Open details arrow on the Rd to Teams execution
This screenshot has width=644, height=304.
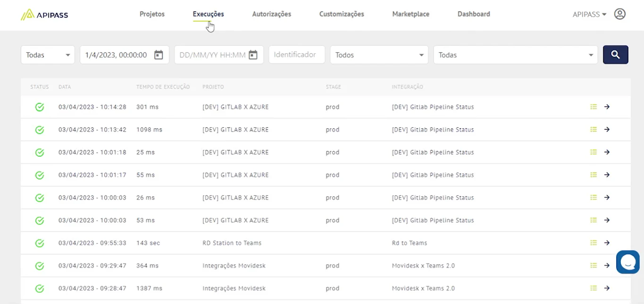pos(607,243)
